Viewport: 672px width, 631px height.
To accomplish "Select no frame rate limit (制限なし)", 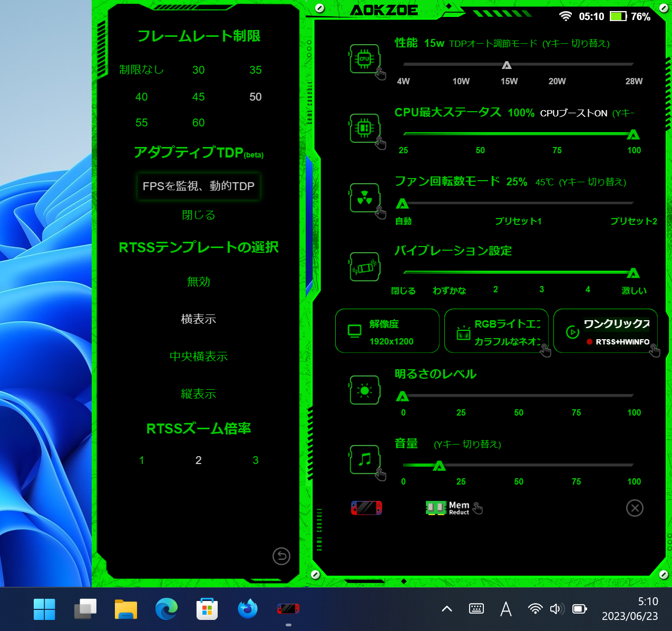I will 142,70.
